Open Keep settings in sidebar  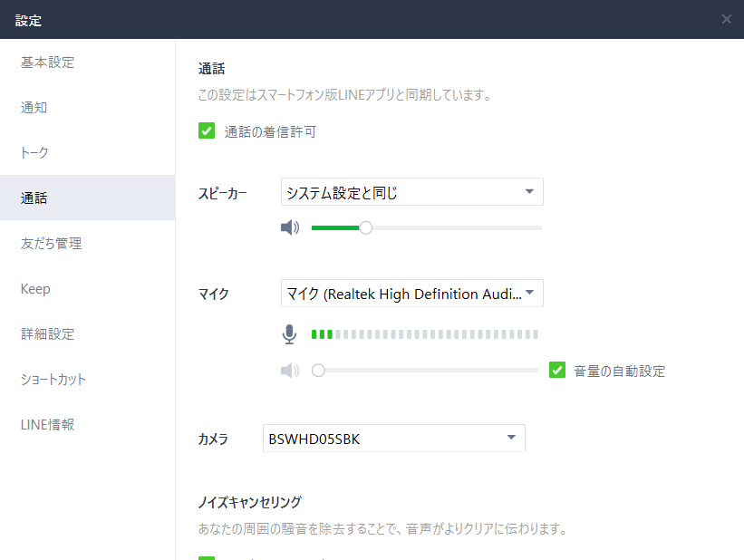[88, 288]
